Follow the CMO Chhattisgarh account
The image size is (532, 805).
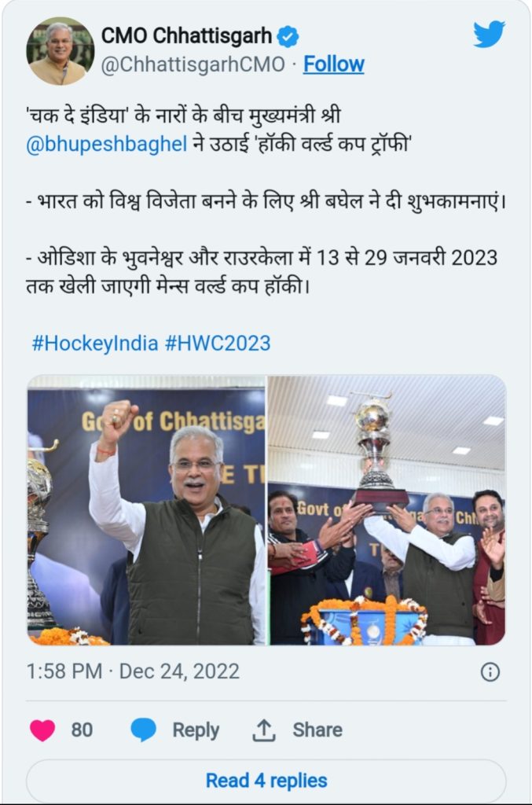tap(333, 64)
